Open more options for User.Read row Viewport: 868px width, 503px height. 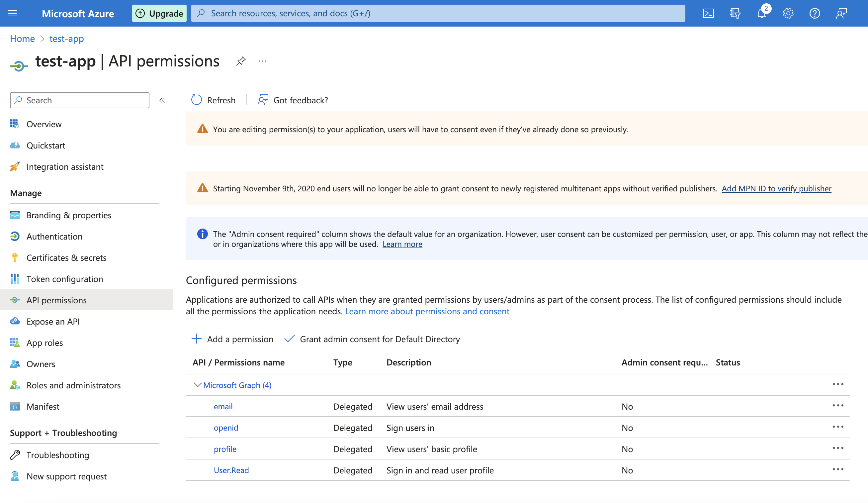pos(838,469)
